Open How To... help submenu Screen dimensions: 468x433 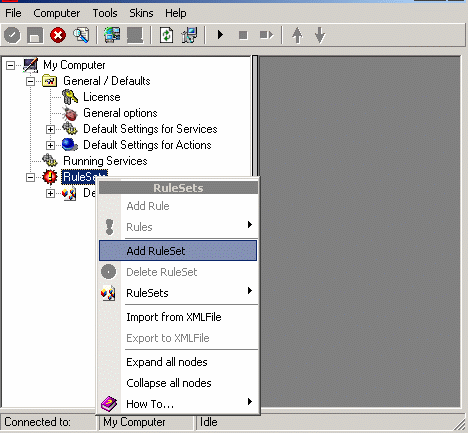pyautogui.click(x=178, y=404)
